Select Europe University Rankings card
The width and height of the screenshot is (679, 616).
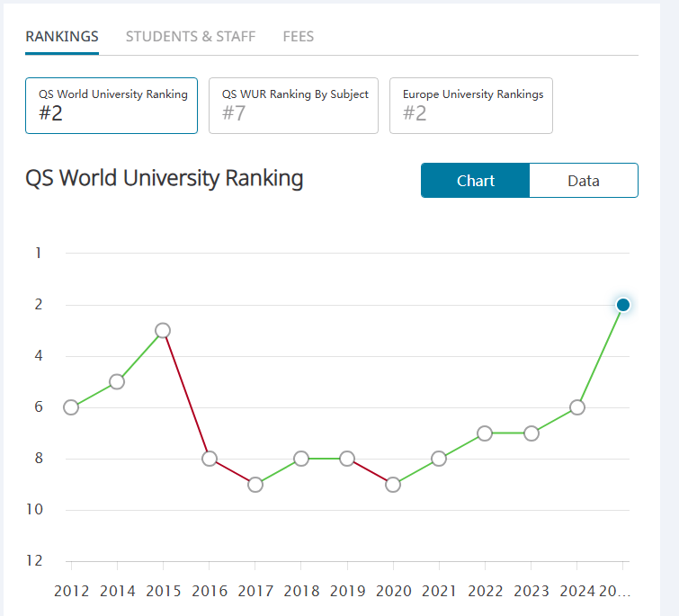click(471, 105)
